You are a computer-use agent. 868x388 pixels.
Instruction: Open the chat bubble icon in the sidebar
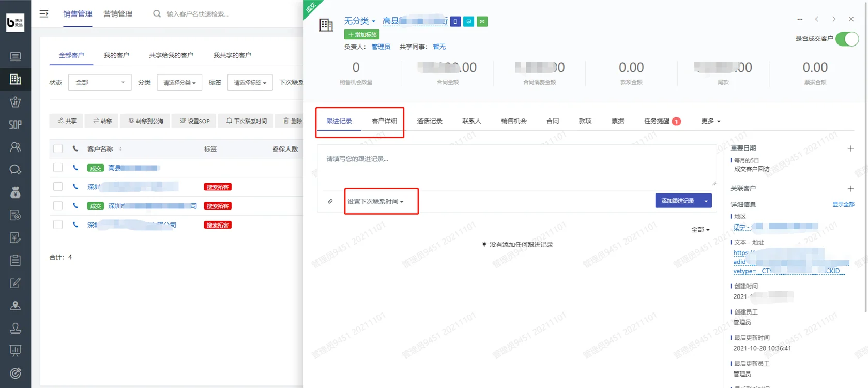(16, 170)
